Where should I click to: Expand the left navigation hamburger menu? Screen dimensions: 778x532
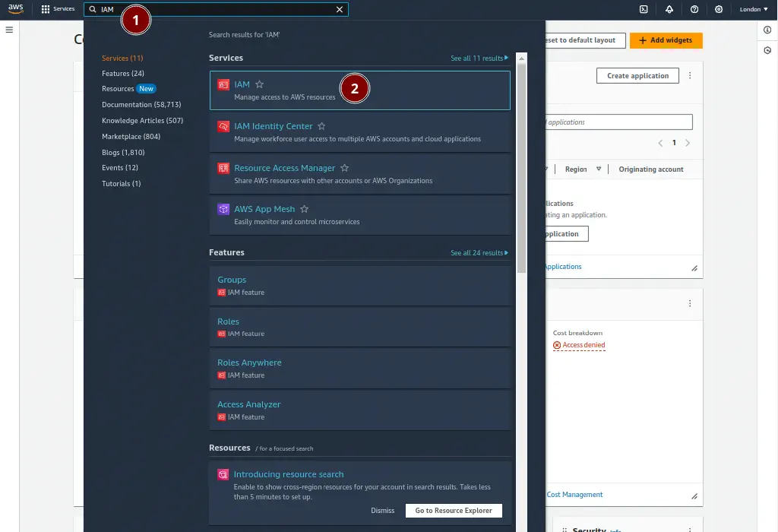9,30
